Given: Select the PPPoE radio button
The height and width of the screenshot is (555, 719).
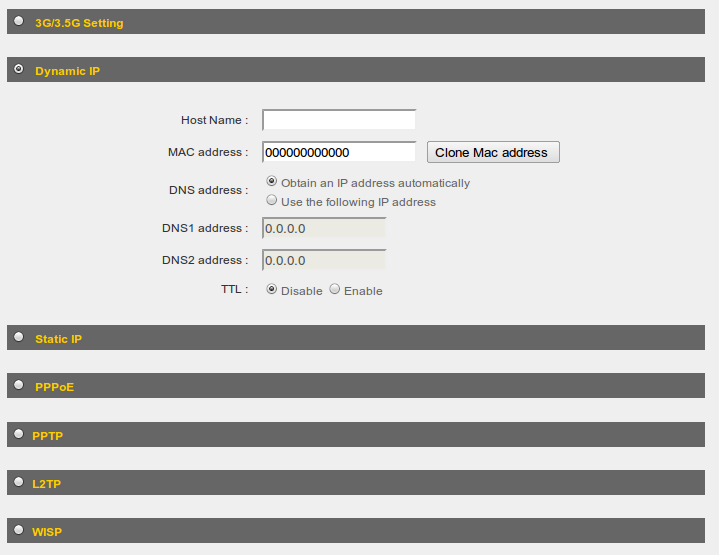Looking at the screenshot, I should [19, 384].
